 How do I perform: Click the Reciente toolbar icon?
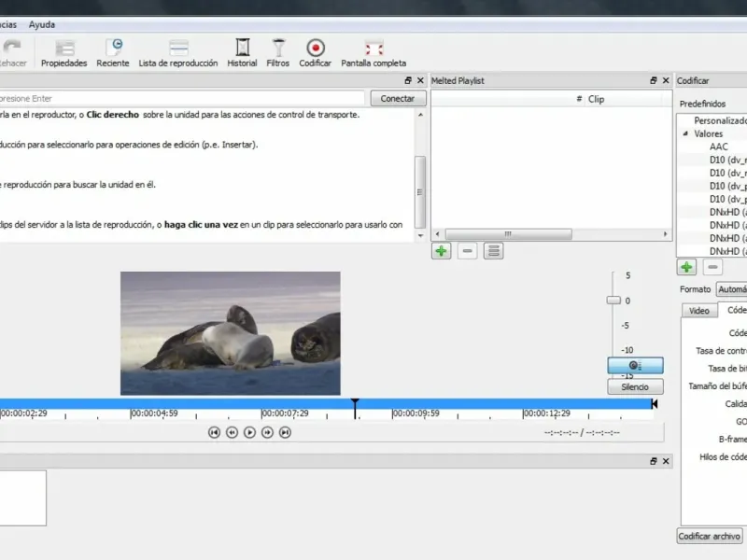[113, 52]
